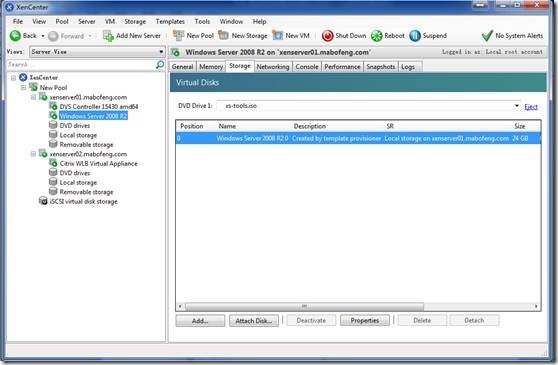Click DVD drives icon under xenserver02
558x365 pixels.
(x=53, y=173)
